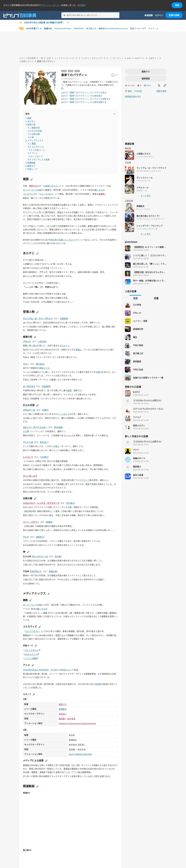
Task: Open the ニコニコ静画 external link
Action: coord(31,658)
